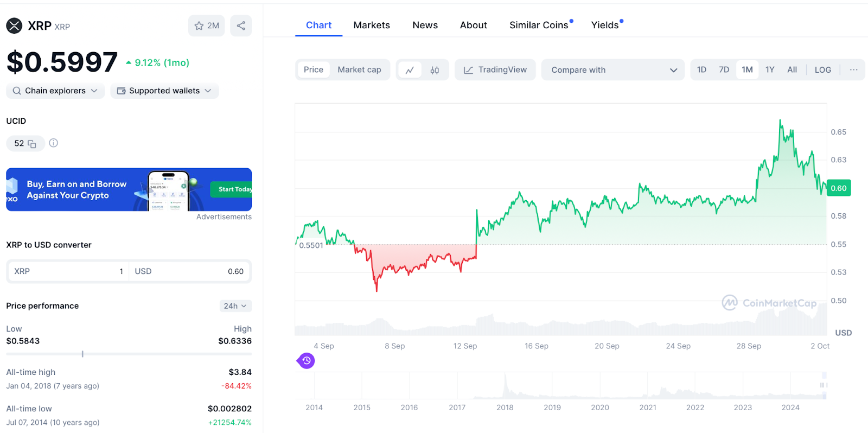Click the XRP coin logo icon
This screenshot has width=868, height=433.
(x=14, y=26)
